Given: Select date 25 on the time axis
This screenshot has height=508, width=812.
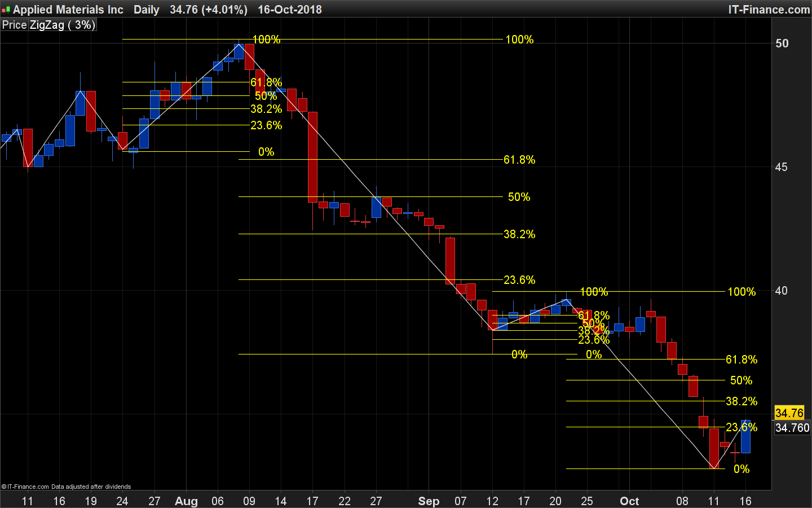Looking at the screenshot, I should 587,501.
